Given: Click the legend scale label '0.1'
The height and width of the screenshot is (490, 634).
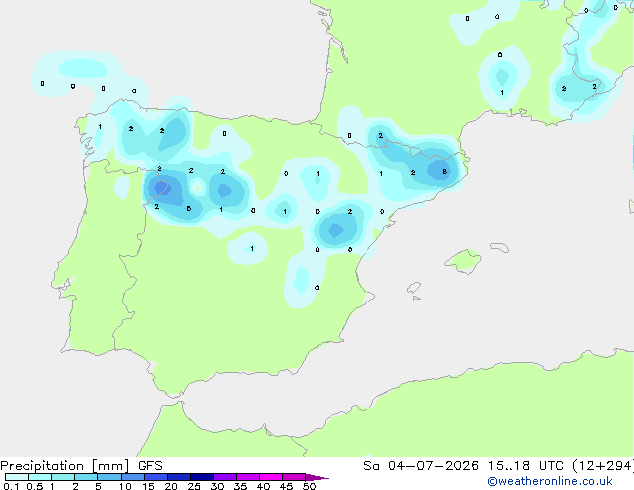Looking at the screenshot, I should point(11,486).
